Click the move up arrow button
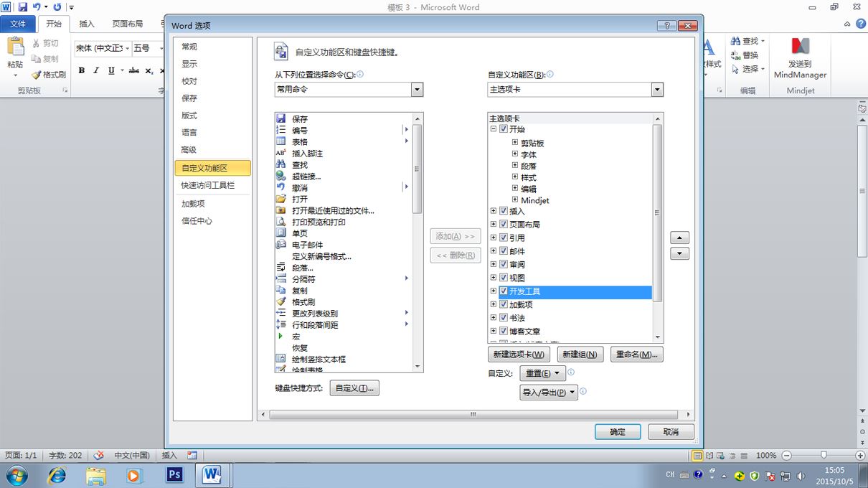This screenshot has width=868, height=488. point(679,238)
